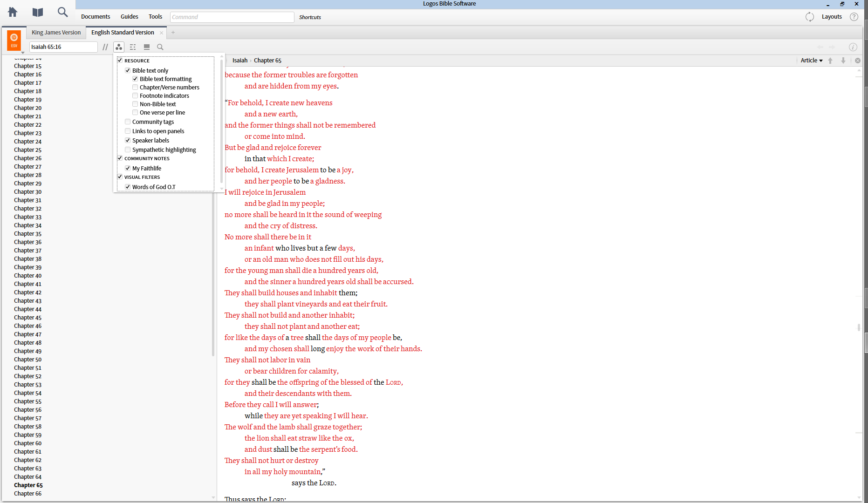Toggle the interlinear pane icon

click(133, 47)
